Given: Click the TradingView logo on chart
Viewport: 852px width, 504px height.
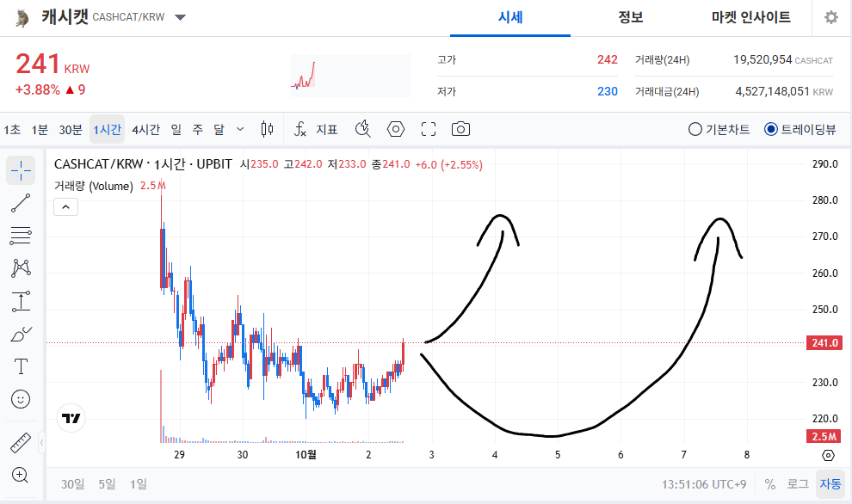Looking at the screenshot, I should (71, 418).
